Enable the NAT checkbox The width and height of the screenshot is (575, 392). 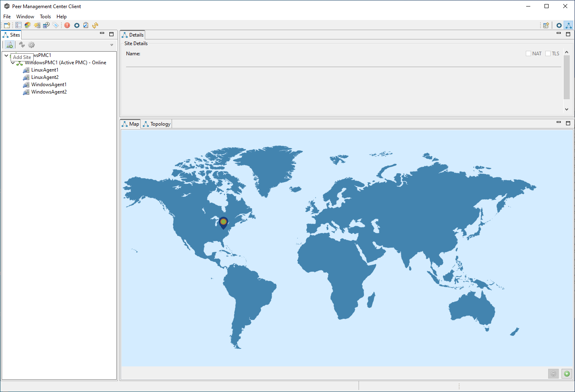coord(528,54)
